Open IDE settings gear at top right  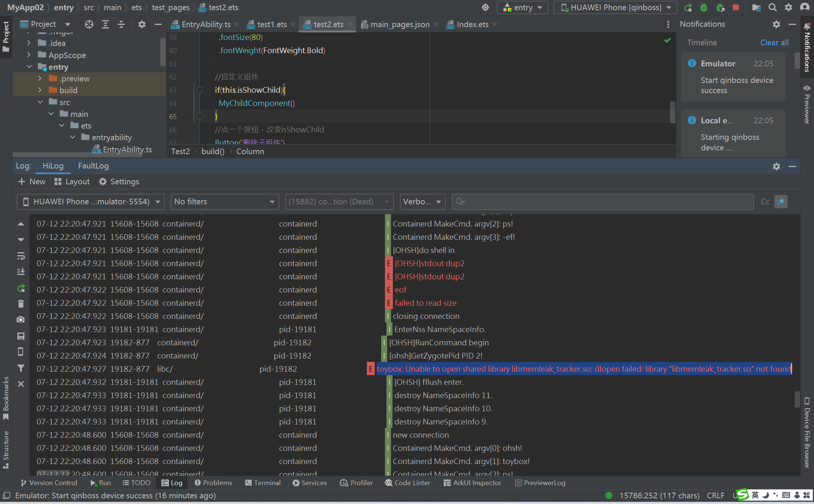pyautogui.click(x=788, y=8)
